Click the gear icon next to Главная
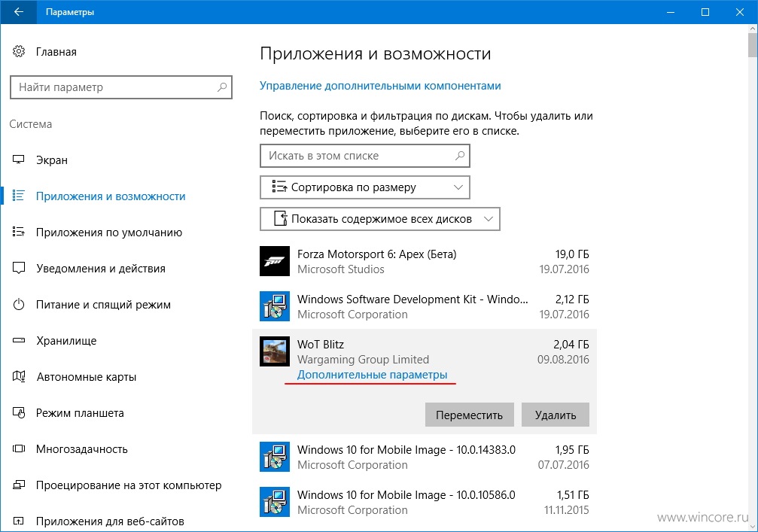This screenshot has width=758, height=532. coord(19,51)
